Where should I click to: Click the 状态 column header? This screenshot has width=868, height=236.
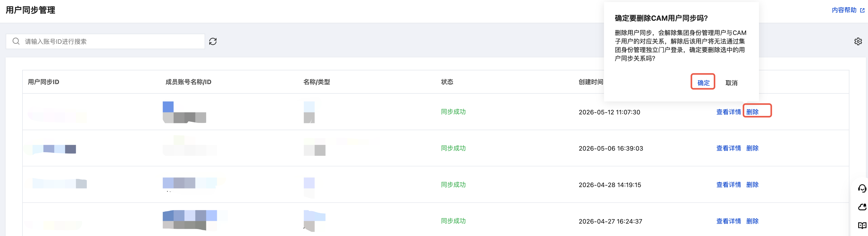point(447,82)
